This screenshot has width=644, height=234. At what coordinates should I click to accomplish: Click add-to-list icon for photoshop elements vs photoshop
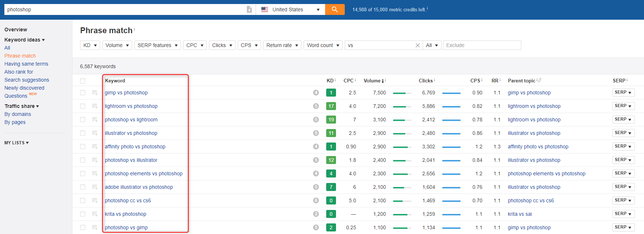[95, 173]
